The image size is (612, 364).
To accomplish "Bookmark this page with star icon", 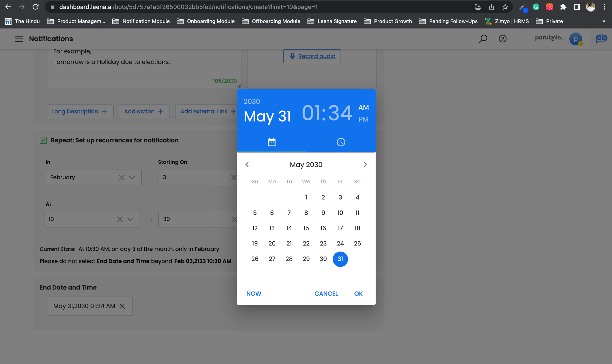I will click(x=505, y=7).
